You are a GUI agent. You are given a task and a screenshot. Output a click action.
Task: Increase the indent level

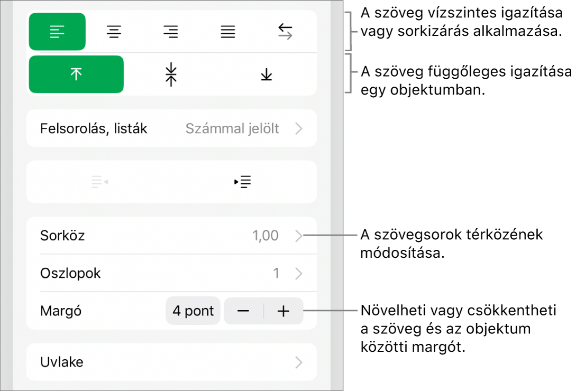click(x=242, y=182)
